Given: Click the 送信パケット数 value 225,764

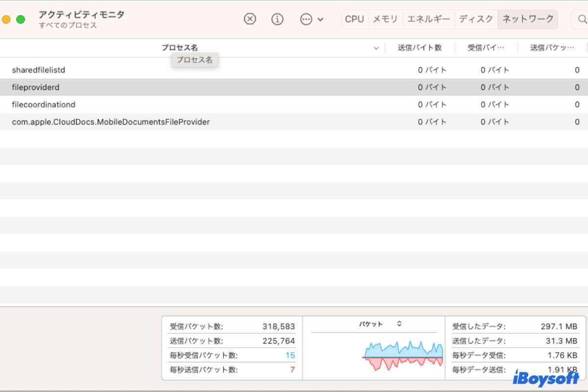Looking at the screenshot, I should click(x=279, y=341).
